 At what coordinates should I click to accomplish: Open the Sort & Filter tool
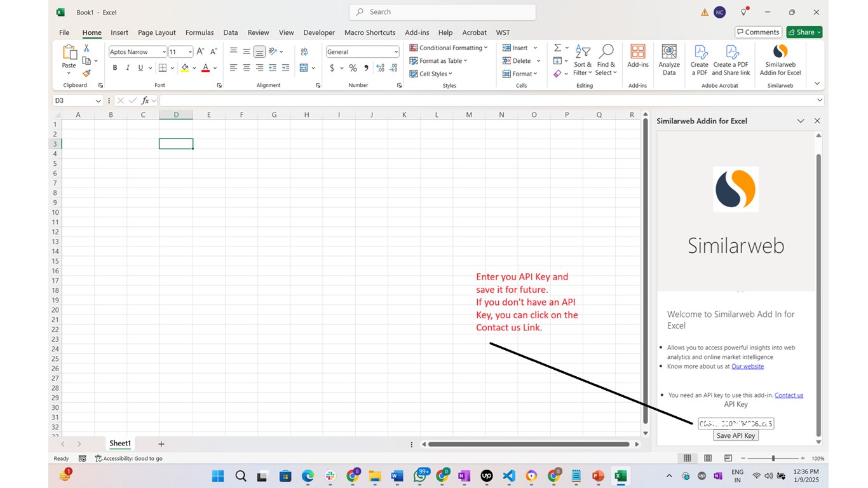click(x=583, y=60)
